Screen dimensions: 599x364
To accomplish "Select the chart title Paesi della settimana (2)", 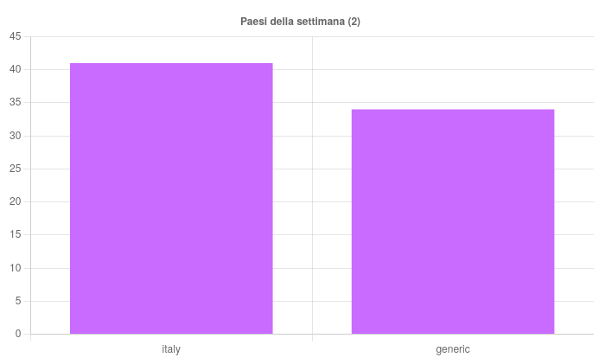I will point(300,22).
